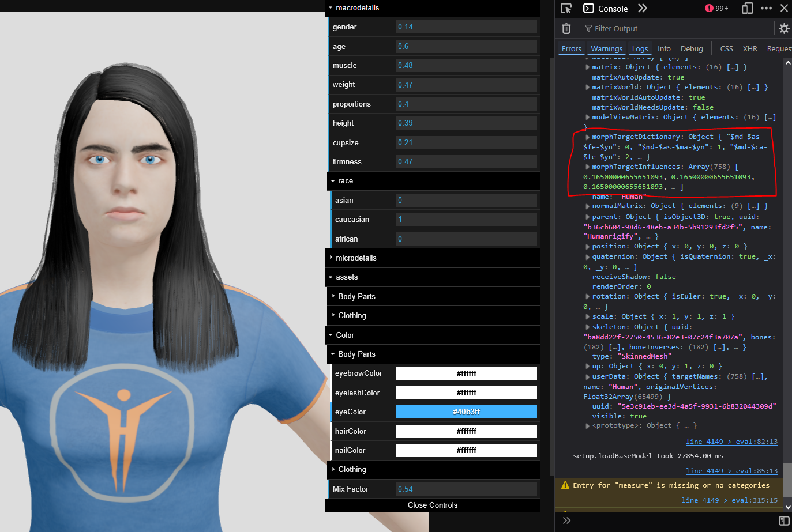The width and height of the screenshot is (792, 532).
Task: Collapse the assets folder
Action: (x=433, y=277)
